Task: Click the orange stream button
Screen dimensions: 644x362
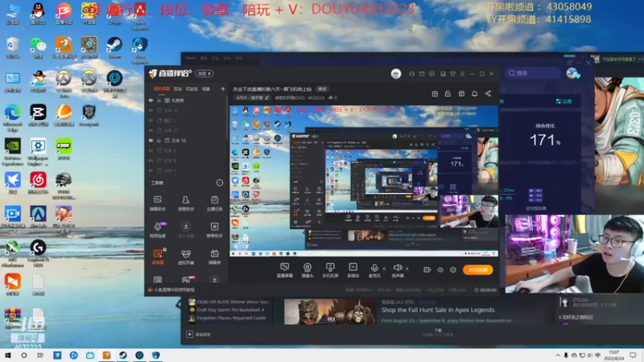Action: (x=477, y=269)
